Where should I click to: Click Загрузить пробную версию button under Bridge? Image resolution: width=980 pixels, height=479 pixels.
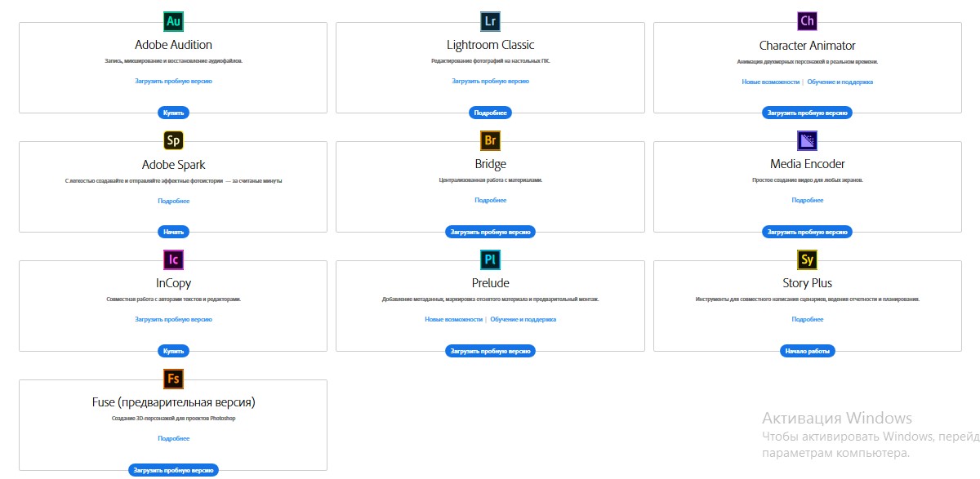[490, 232]
